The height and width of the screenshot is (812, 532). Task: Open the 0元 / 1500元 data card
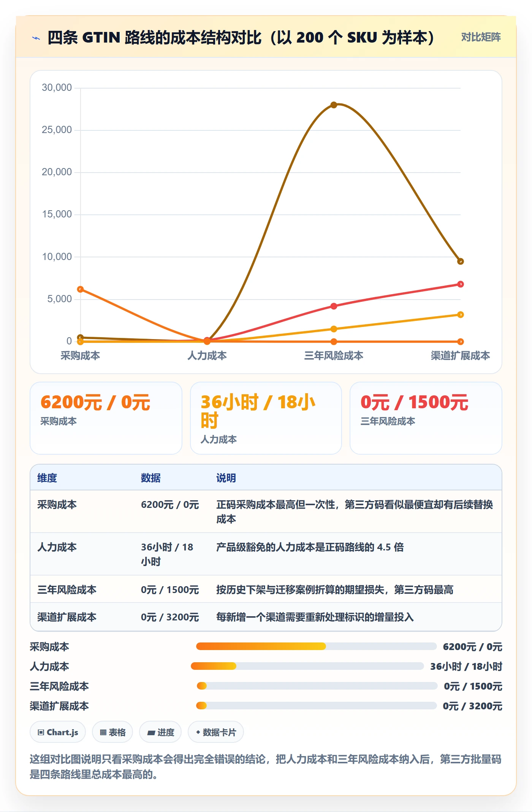(426, 418)
